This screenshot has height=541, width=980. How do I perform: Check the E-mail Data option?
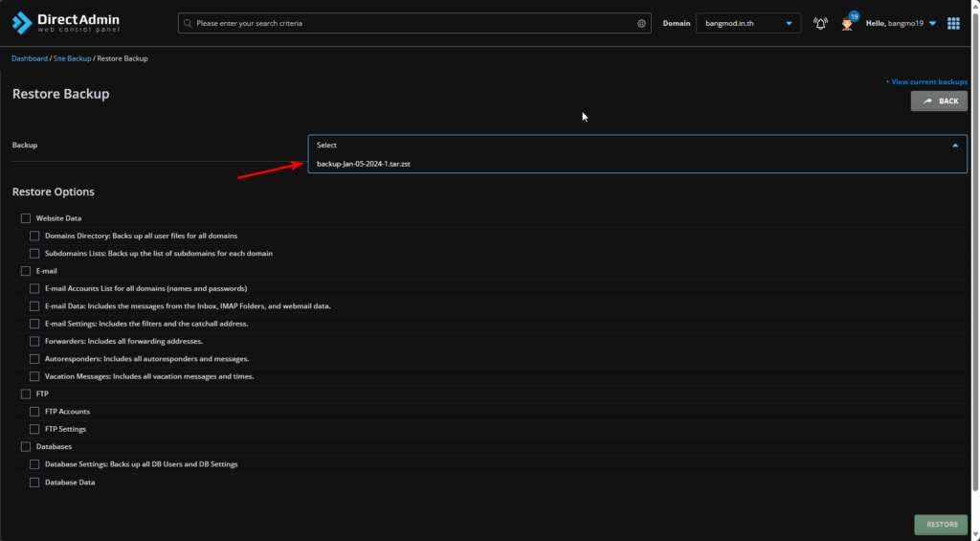tap(34, 306)
